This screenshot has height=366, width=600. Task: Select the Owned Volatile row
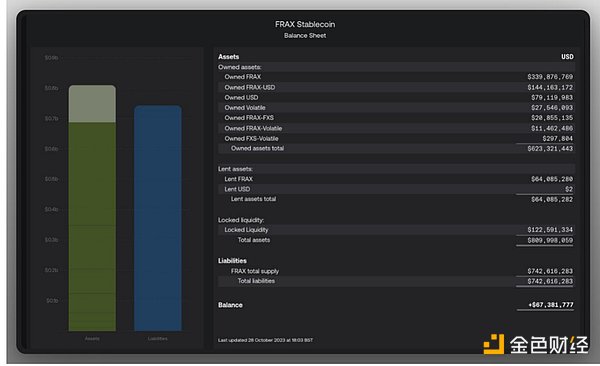[396, 108]
